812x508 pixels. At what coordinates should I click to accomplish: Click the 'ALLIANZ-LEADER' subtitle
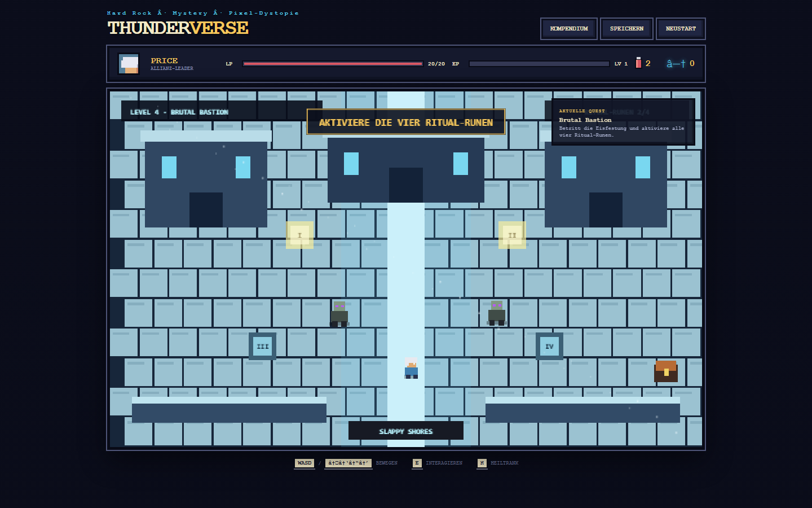pyautogui.click(x=172, y=69)
